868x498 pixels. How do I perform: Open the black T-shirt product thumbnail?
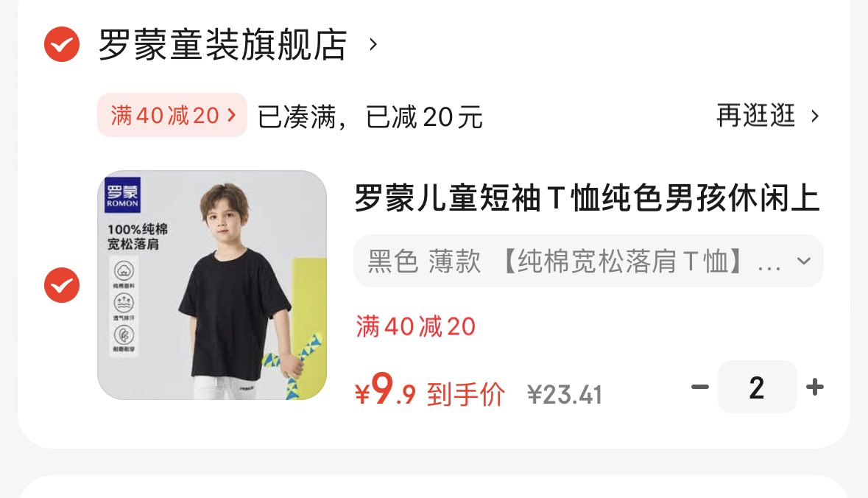tap(212, 285)
